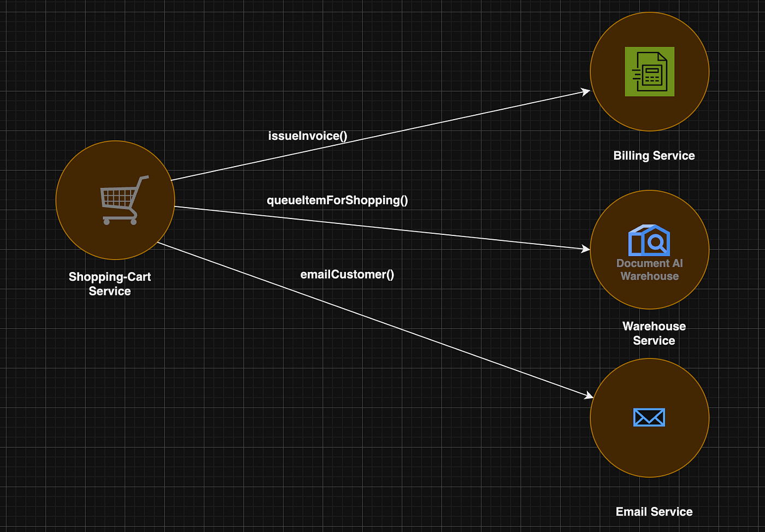
Task: Click the "Warehouse Service" label
Action: [x=654, y=333]
